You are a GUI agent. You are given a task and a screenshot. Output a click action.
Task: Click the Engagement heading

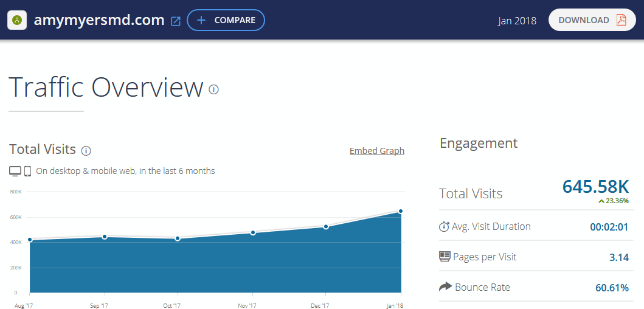(x=479, y=143)
